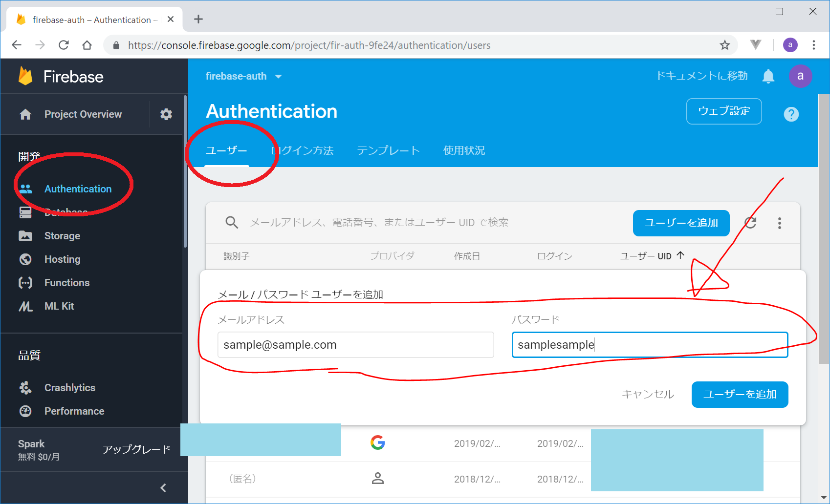
Task: Sort by ユーザー UID column header
Action: pos(652,256)
